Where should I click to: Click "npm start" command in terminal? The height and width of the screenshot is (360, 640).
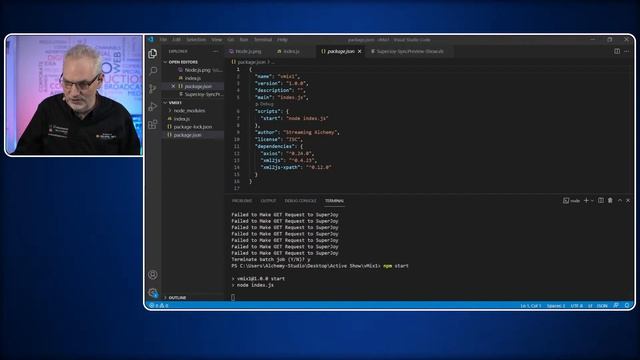[x=396, y=266]
